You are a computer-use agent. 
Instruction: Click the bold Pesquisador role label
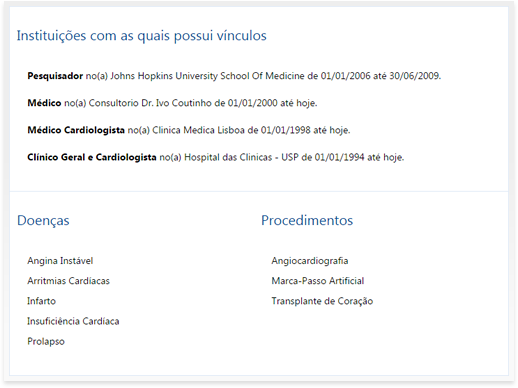55,76
